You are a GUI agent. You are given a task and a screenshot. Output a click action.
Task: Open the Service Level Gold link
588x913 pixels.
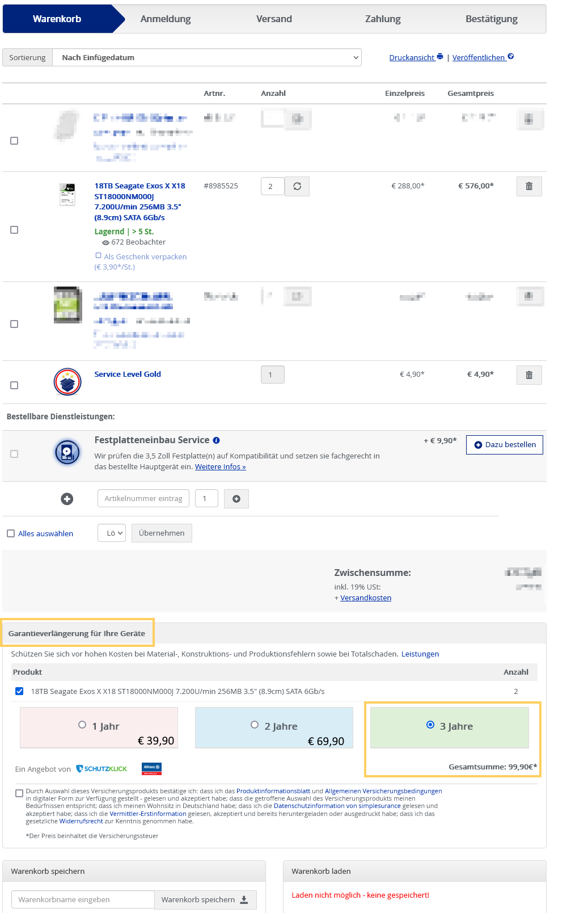point(128,374)
